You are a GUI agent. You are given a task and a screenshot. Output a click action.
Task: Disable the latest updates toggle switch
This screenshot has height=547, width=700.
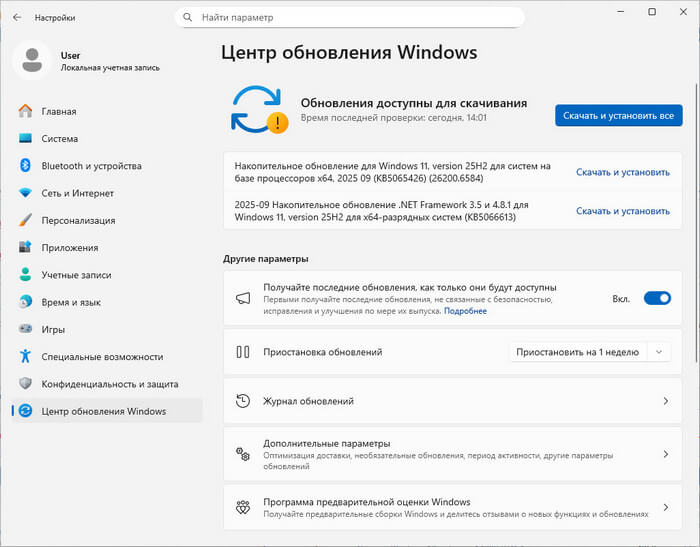657,298
